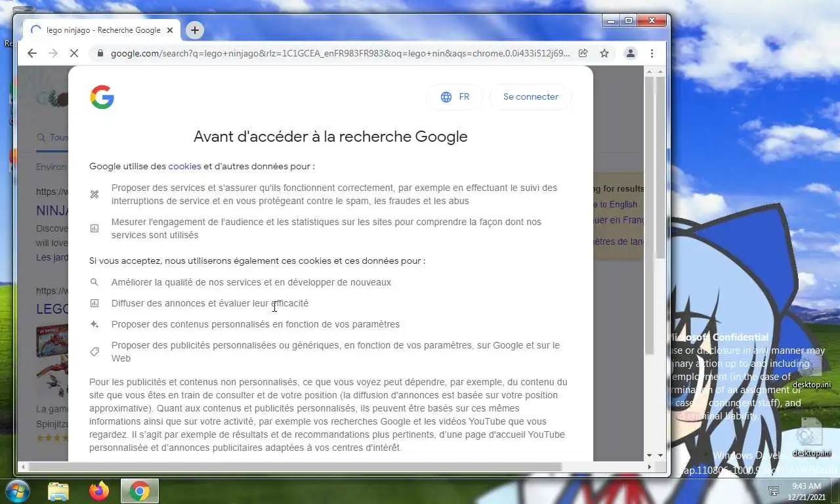
Task: Stop page loading with the X button
Action: point(74,53)
